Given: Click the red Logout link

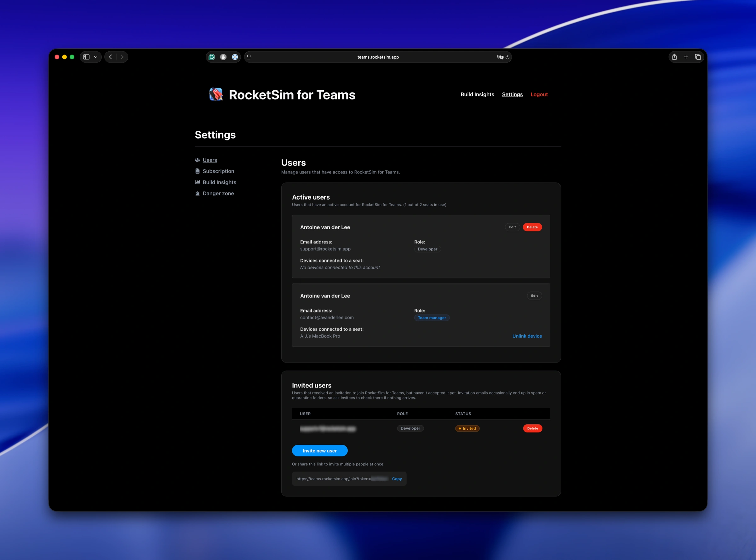Looking at the screenshot, I should coord(539,94).
